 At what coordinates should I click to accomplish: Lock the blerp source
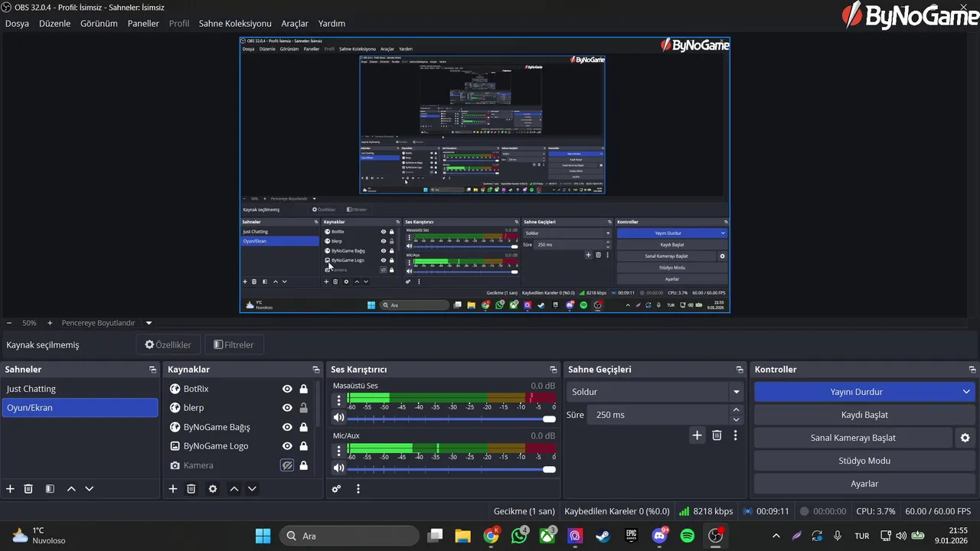[303, 408]
